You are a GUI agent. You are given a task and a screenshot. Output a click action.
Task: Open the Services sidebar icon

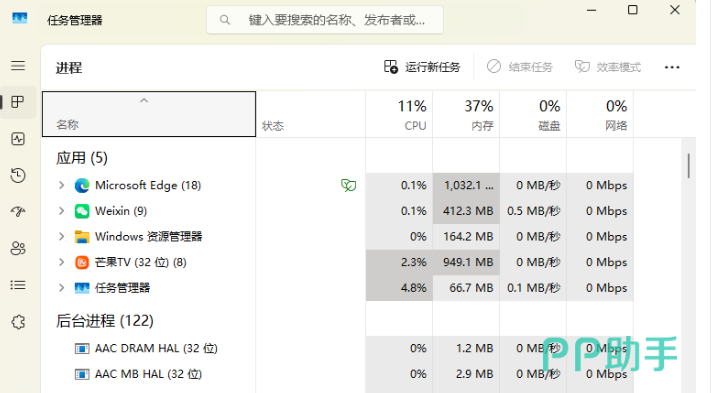click(18, 322)
